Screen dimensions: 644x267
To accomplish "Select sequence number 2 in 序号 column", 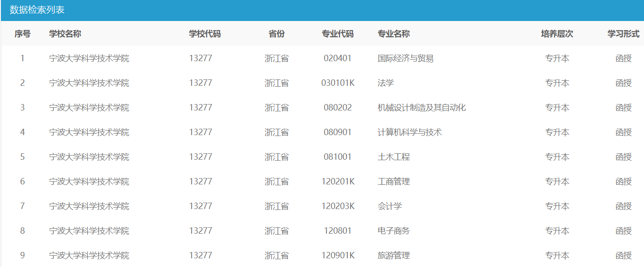I will point(22,83).
